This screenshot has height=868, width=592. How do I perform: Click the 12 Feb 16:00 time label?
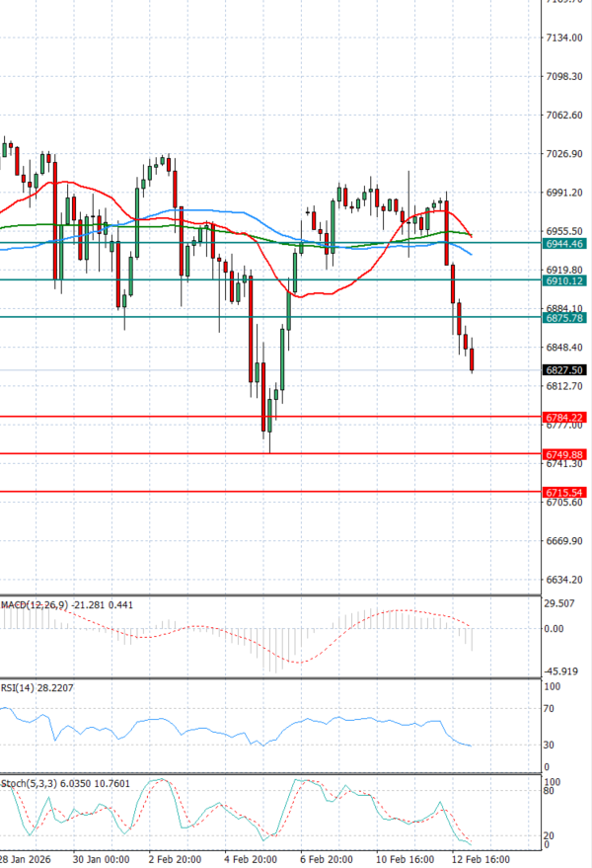coord(481,859)
